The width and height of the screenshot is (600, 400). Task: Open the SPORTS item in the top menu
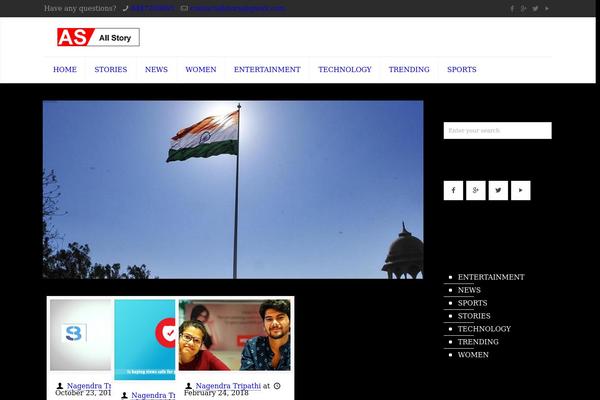click(462, 69)
